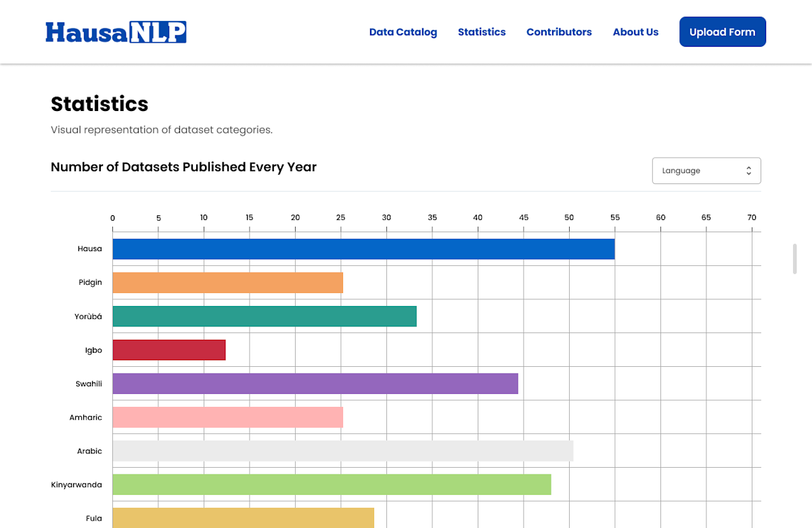The height and width of the screenshot is (528, 812).
Task: Select the Arabic bar in the chart
Action: click(342, 450)
